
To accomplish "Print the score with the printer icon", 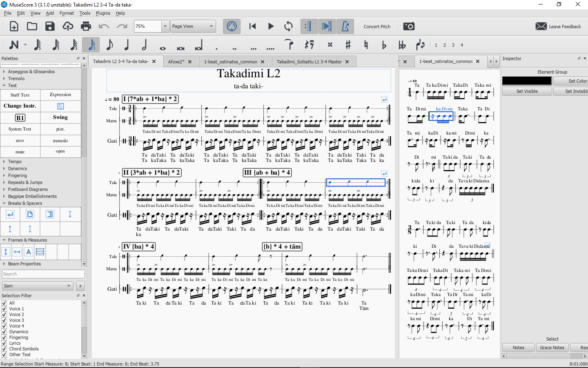I will coord(86,27).
